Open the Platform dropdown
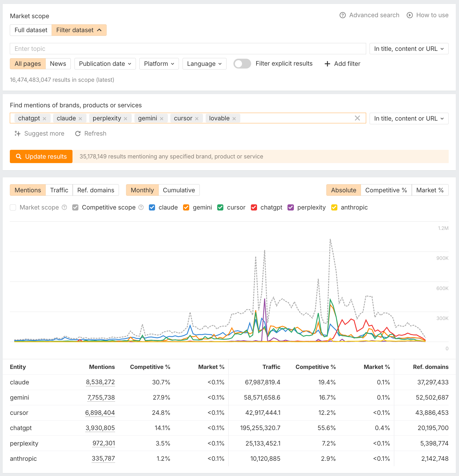 [159, 64]
